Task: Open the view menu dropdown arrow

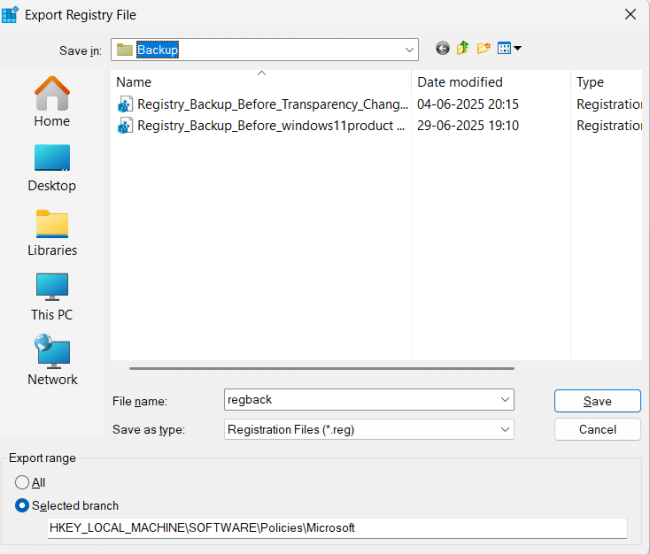Action: [517, 49]
